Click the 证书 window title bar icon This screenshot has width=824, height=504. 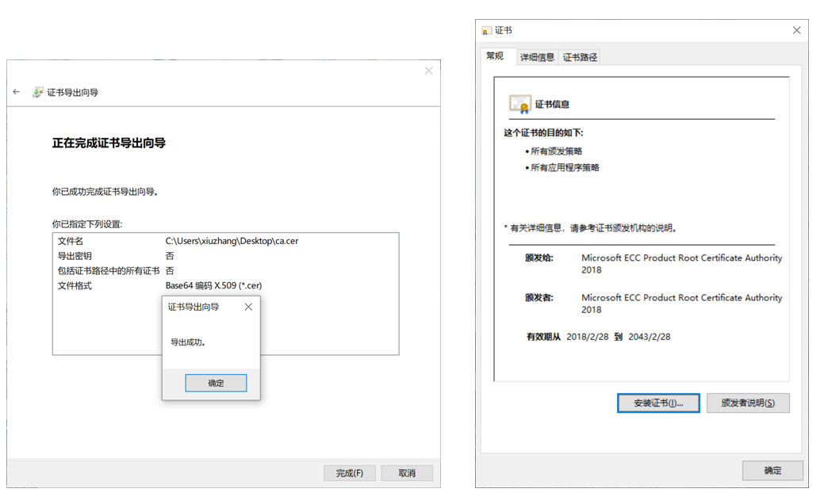(487, 30)
